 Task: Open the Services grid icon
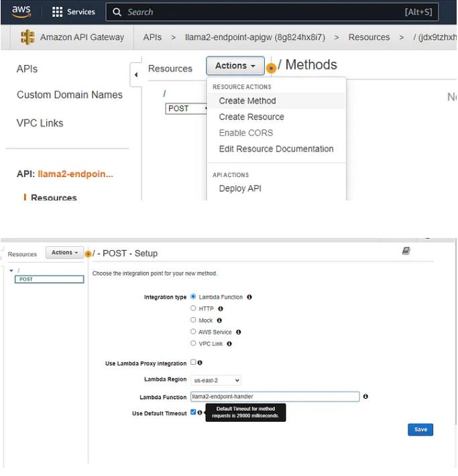click(57, 12)
